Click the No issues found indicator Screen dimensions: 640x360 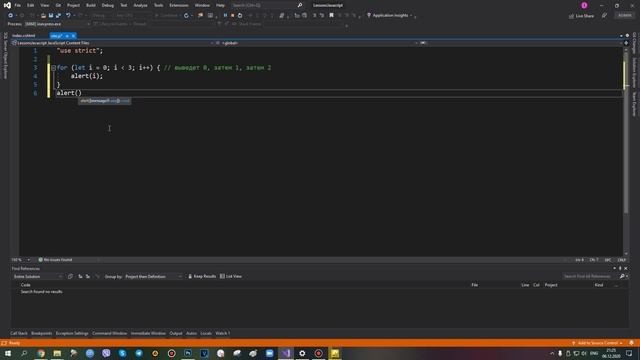click(x=55, y=260)
